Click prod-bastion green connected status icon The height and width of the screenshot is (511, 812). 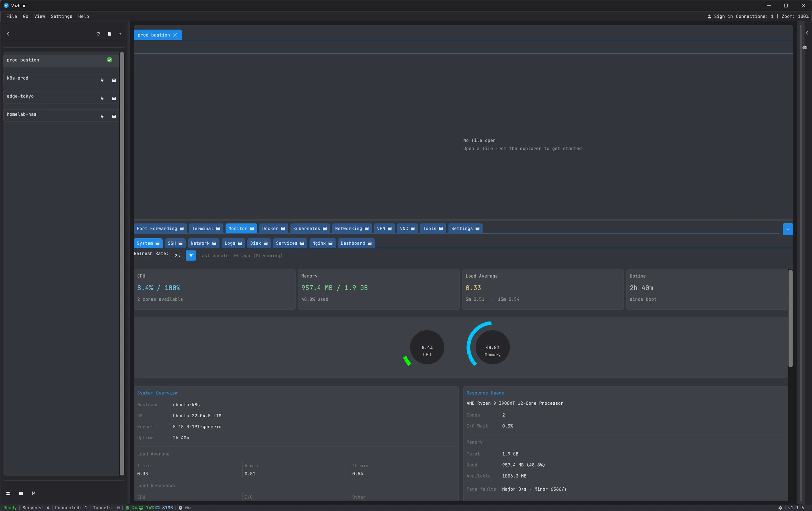(110, 60)
